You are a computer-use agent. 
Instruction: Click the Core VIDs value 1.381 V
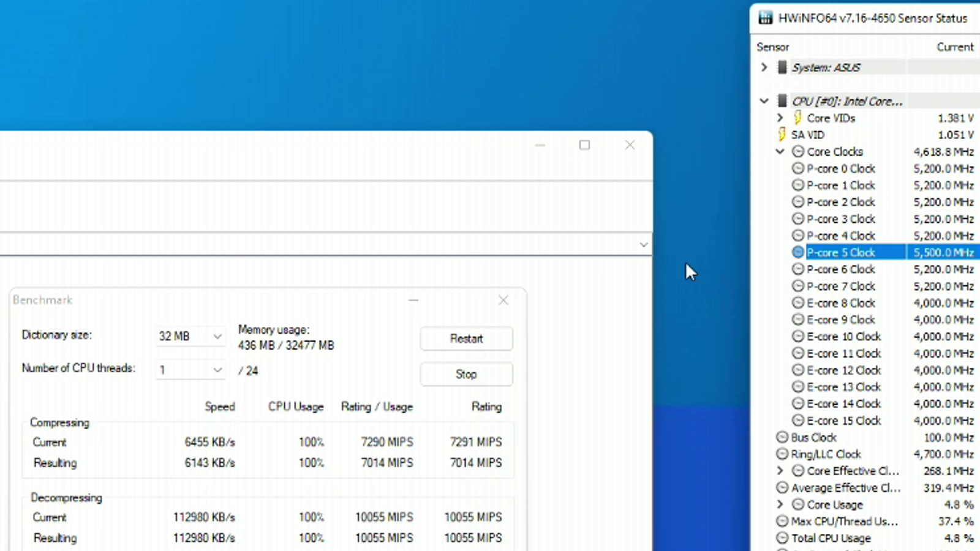956,118
